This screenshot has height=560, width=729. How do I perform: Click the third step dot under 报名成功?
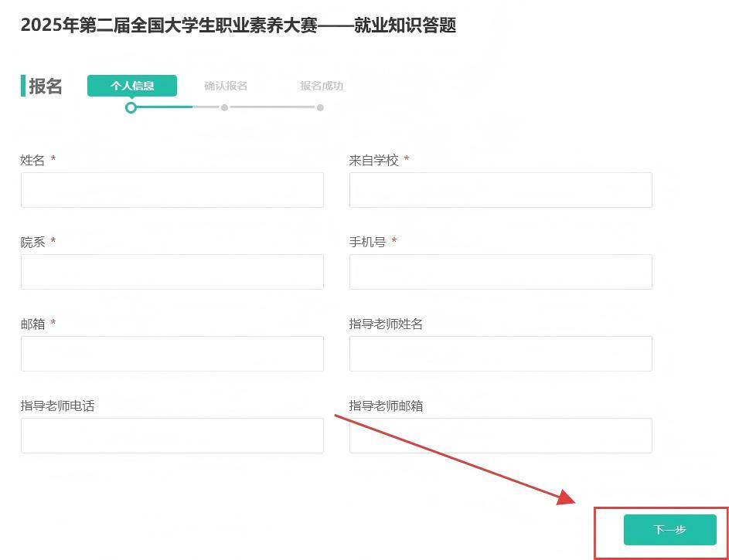320,107
